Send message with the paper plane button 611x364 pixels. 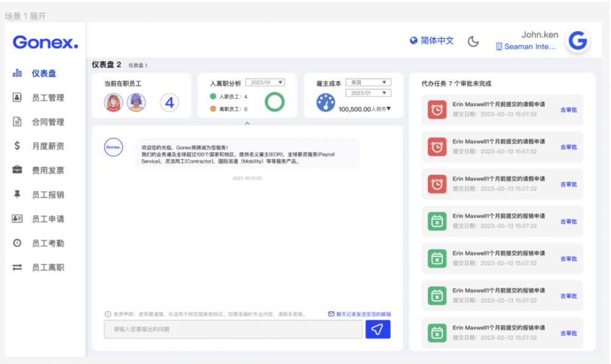(378, 329)
